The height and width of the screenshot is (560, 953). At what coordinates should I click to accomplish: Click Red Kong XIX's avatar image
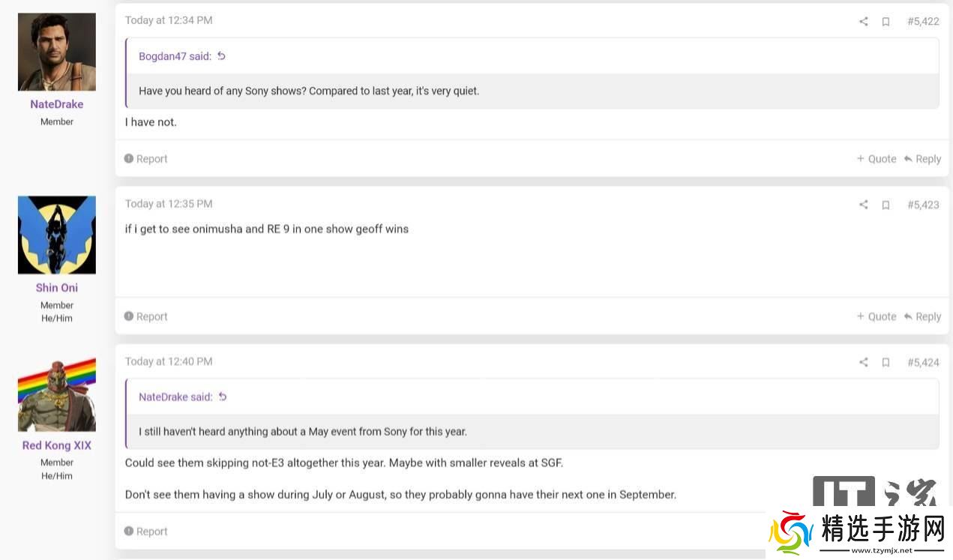pos(57,394)
